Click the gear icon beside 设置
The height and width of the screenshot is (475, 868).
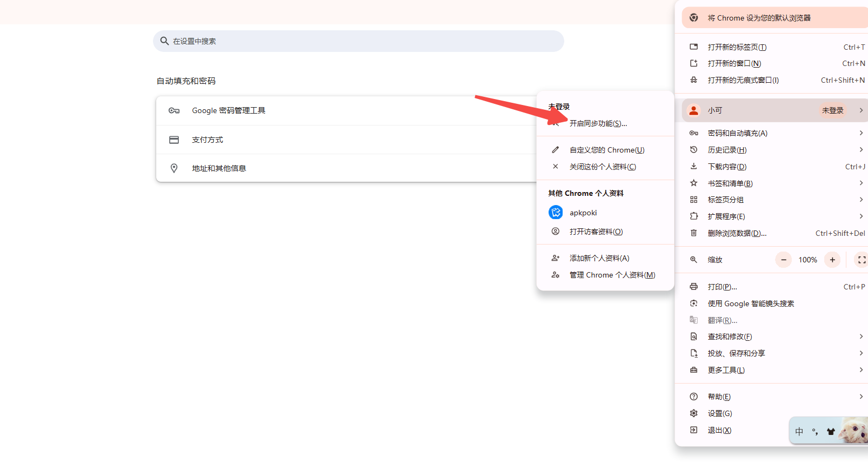(x=694, y=413)
